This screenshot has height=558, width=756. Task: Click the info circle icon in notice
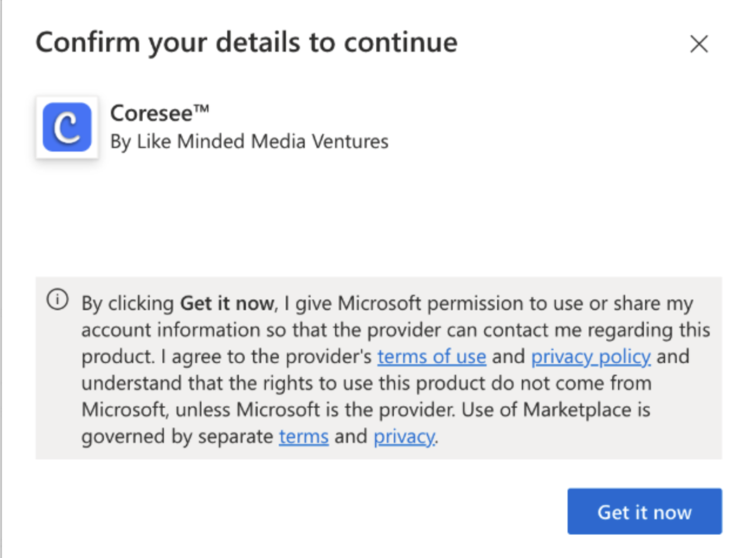[x=58, y=301]
